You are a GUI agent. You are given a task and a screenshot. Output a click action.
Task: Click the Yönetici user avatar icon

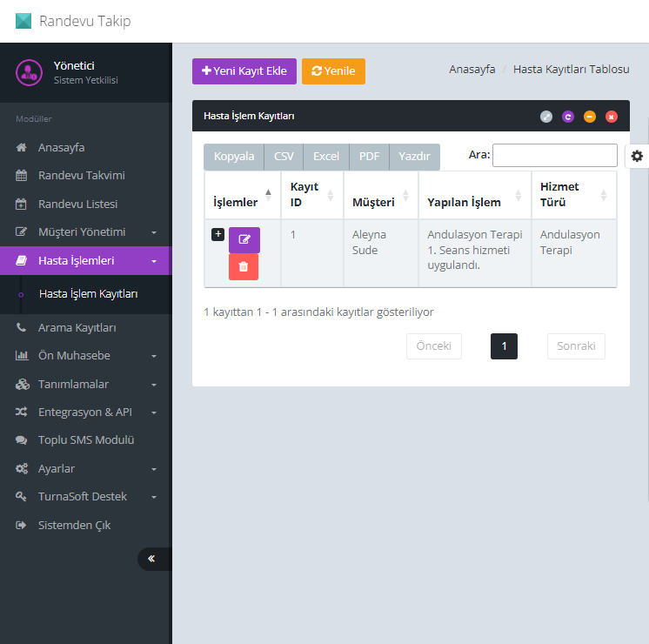(30, 72)
